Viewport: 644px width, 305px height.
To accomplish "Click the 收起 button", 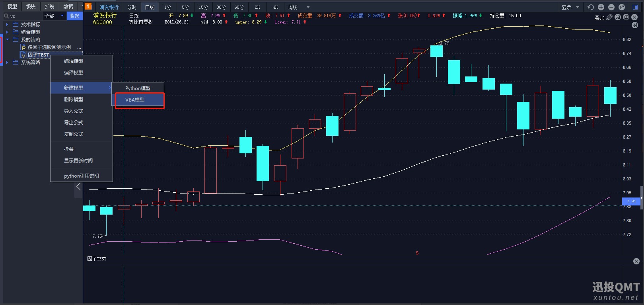I will (x=74, y=16).
